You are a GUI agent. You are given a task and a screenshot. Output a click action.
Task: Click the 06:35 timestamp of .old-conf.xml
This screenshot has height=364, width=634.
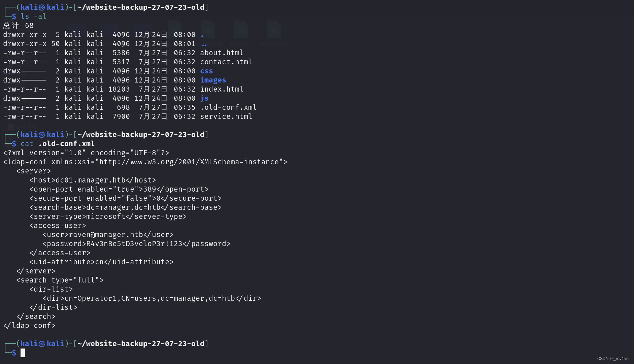click(185, 107)
